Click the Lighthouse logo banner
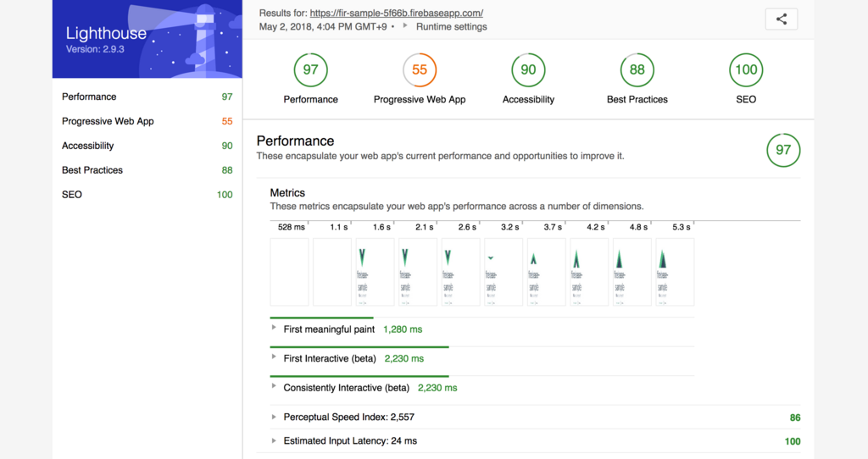 [147, 39]
